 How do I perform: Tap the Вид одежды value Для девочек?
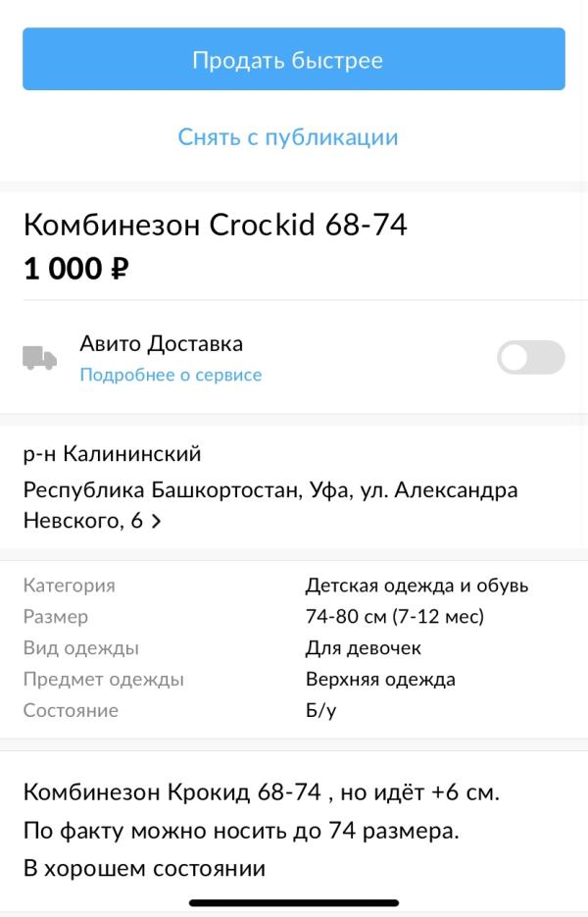pyautogui.click(x=363, y=648)
